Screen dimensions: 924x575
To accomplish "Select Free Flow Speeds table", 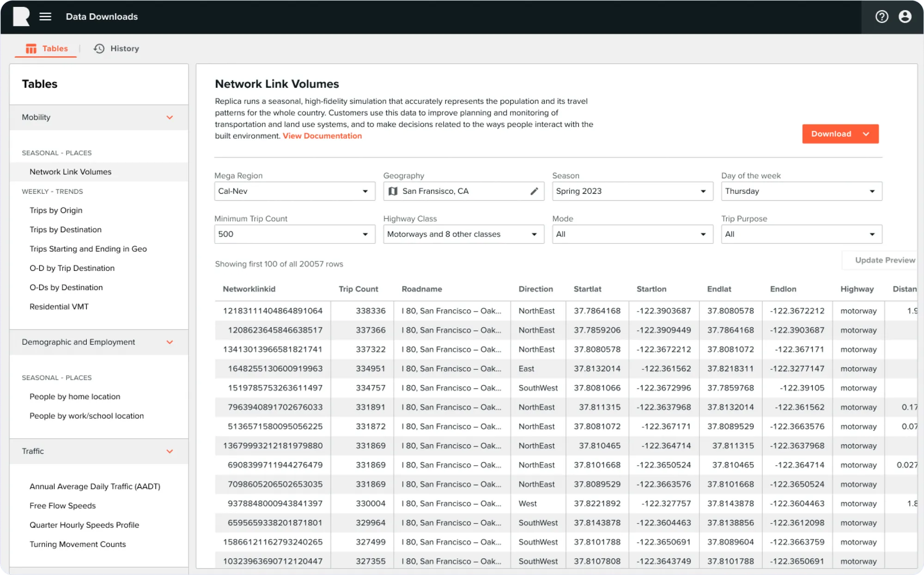I will [x=63, y=506].
